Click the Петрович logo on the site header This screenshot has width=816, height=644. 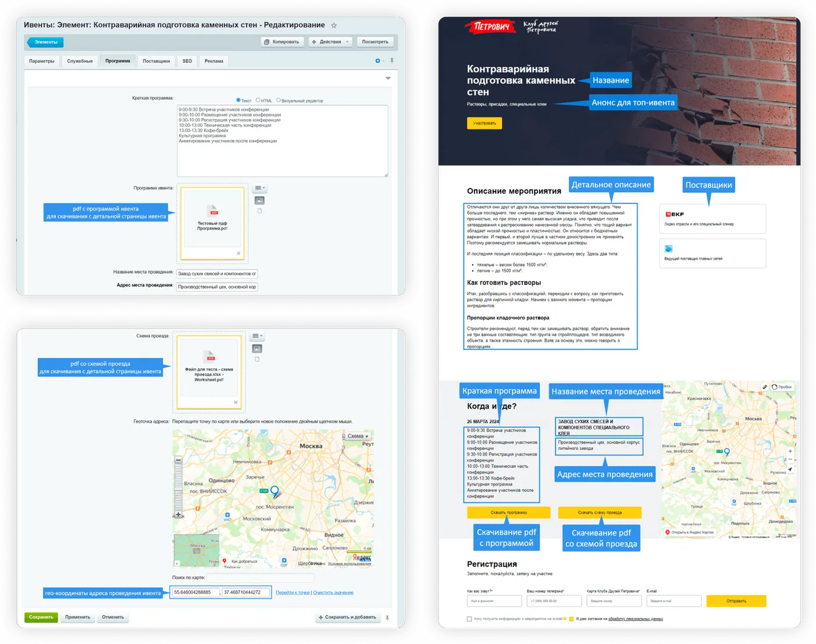[x=490, y=27]
